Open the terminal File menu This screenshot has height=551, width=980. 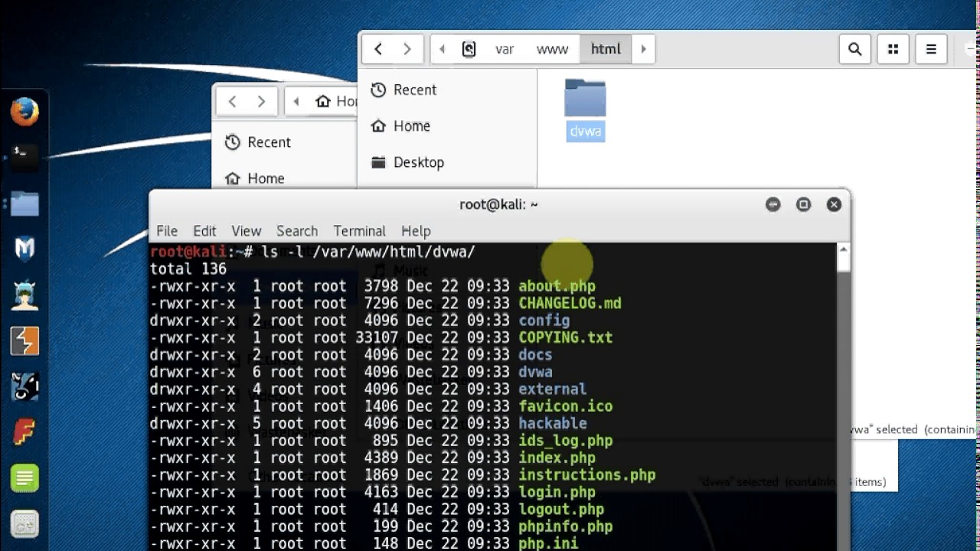(x=167, y=230)
